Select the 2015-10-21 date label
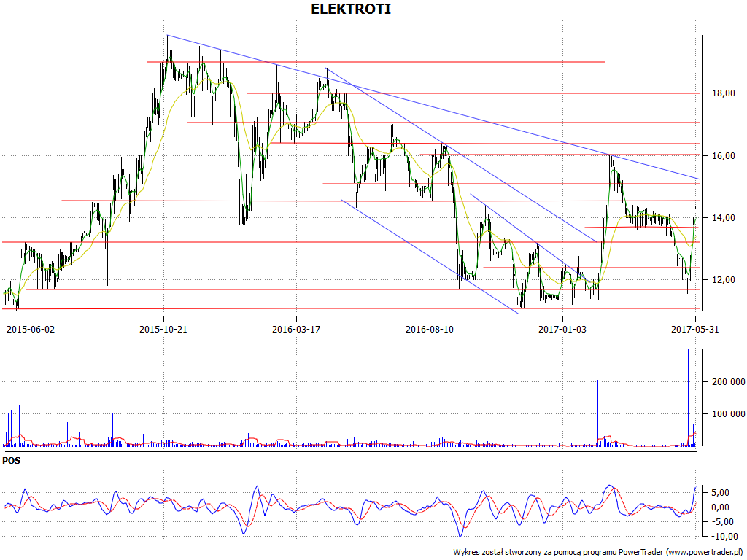Screen dimensions: 747x560 point(163,330)
